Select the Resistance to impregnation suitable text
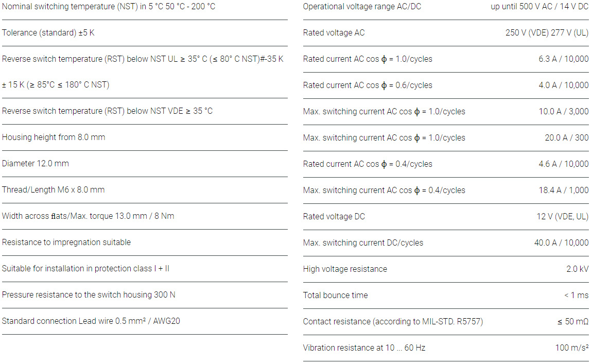This screenshot has width=592, height=364. click(66, 242)
